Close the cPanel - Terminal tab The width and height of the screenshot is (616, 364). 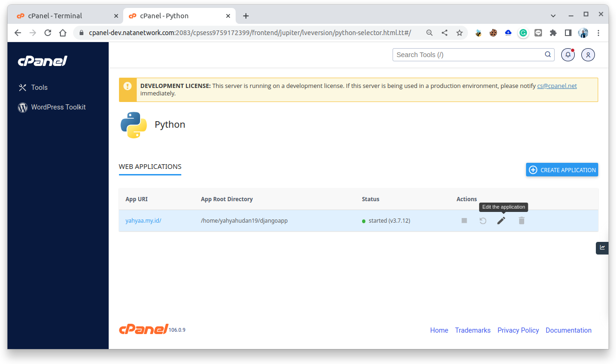click(116, 15)
